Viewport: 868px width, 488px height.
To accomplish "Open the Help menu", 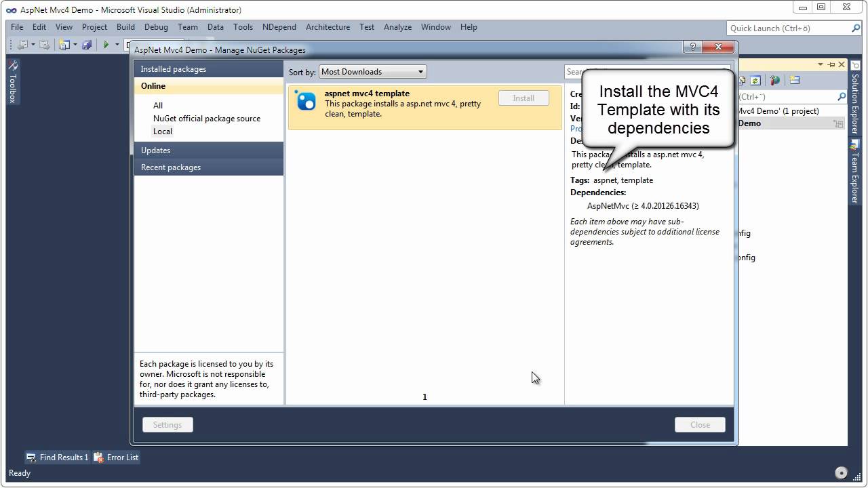I will point(469,27).
